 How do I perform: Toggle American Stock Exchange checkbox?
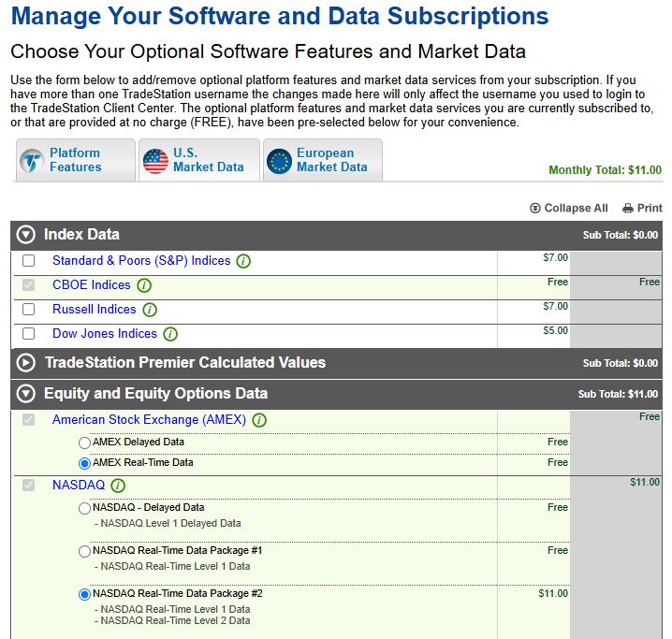(x=29, y=420)
